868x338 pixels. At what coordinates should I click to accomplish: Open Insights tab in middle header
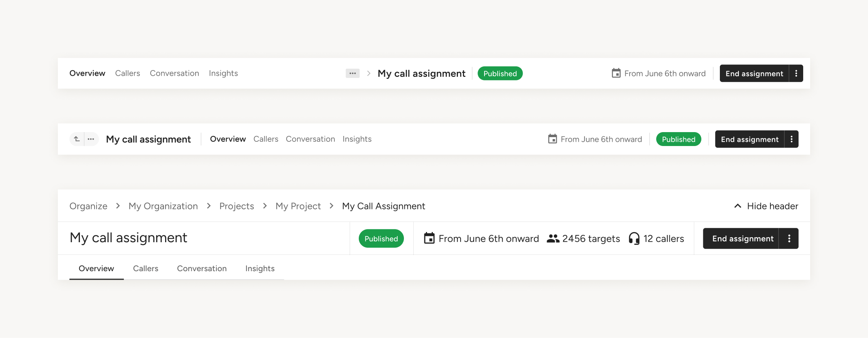point(357,139)
